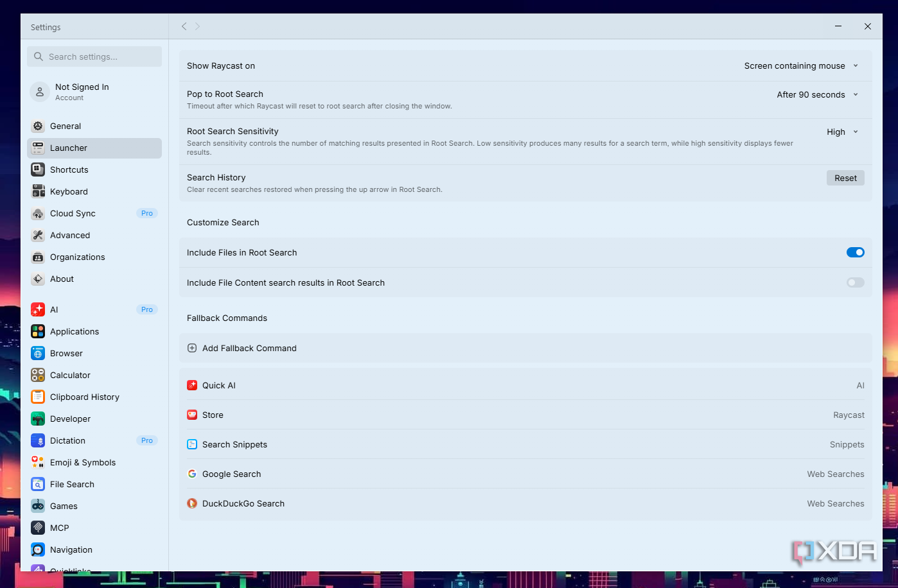Image resolution: width=898 pixels, height=588 pixels.
Task: Click the AI sparkle icon in sidebar
Action: point(38,310)
